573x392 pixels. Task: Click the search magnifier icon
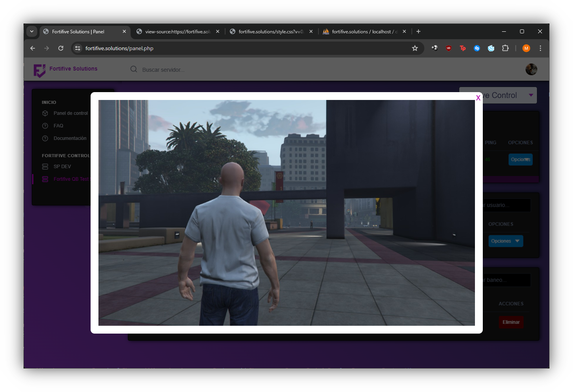click(x=134, y=69)
